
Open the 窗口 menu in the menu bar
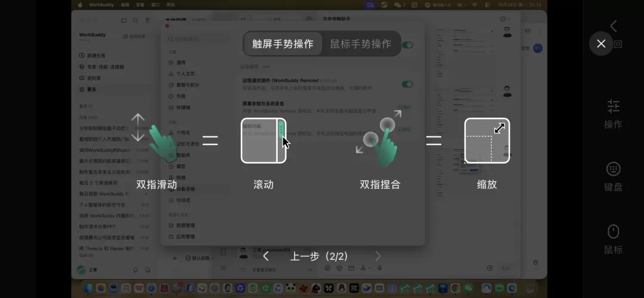(x=155, y=5)
